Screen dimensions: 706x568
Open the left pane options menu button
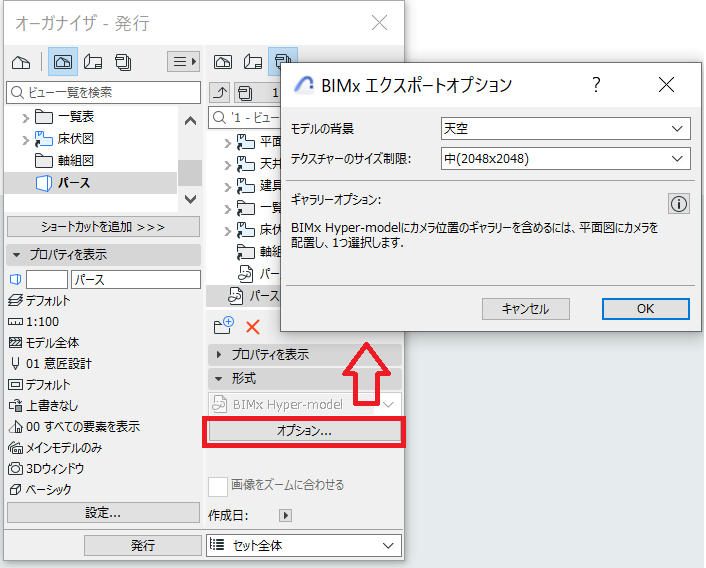coord(184,61)
